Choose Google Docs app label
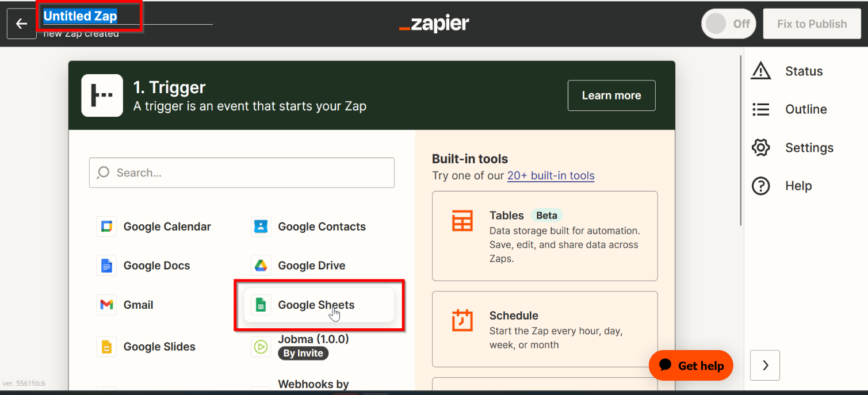The image size is (868, 395). pos(157,266)
